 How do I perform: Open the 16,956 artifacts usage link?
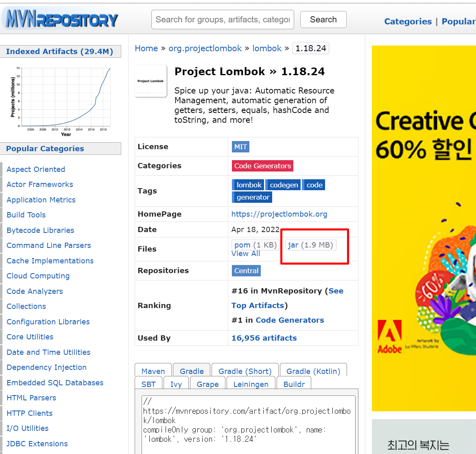(x=264, y=338)
